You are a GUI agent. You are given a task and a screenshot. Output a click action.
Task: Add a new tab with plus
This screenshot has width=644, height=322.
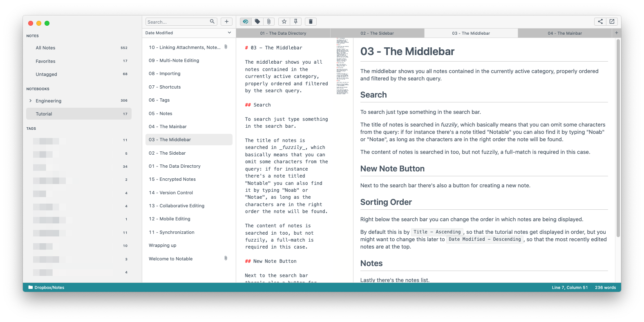pos(616,33)
